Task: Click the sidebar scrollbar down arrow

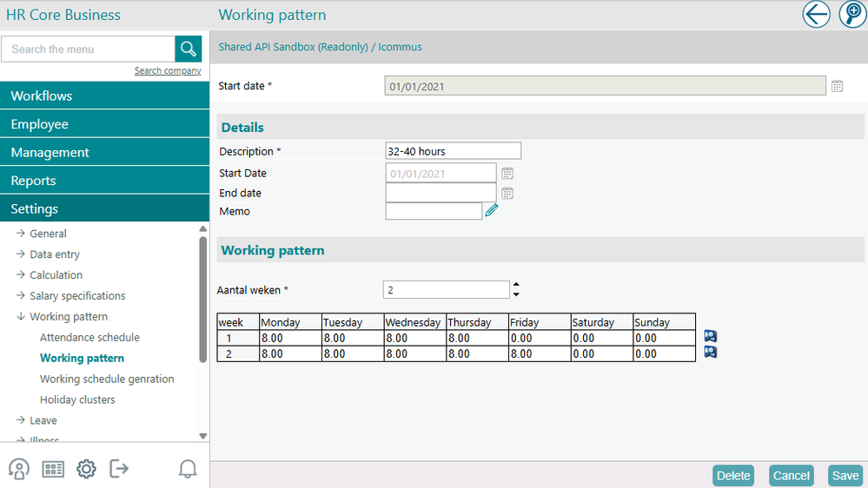Action: 203,436
